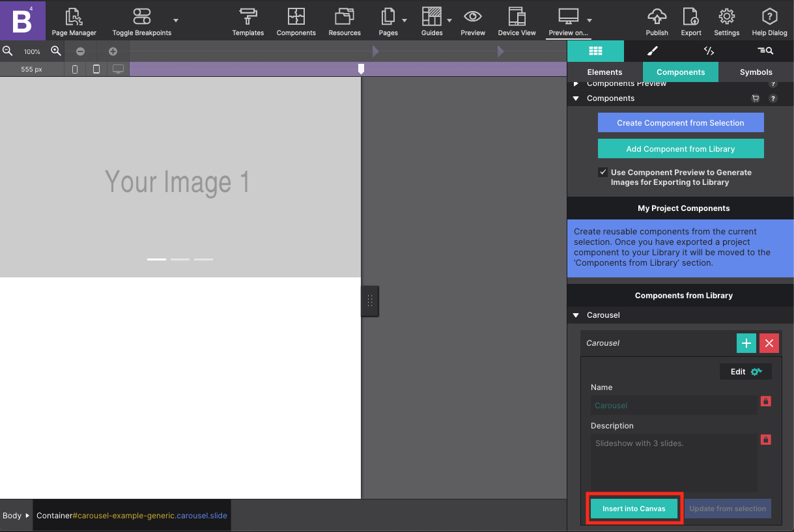Uncheck Use Component Preview to Generate Images

tap(603, 173)
